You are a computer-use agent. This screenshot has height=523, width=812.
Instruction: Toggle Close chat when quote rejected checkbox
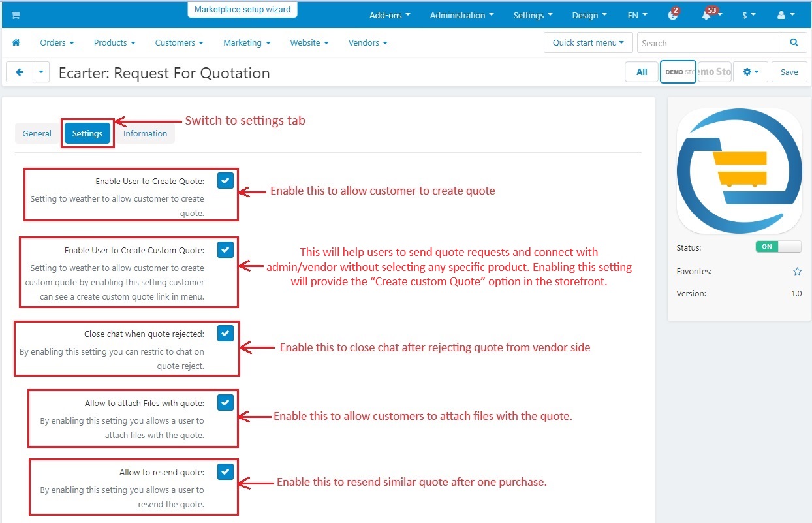tap(225, 333)
